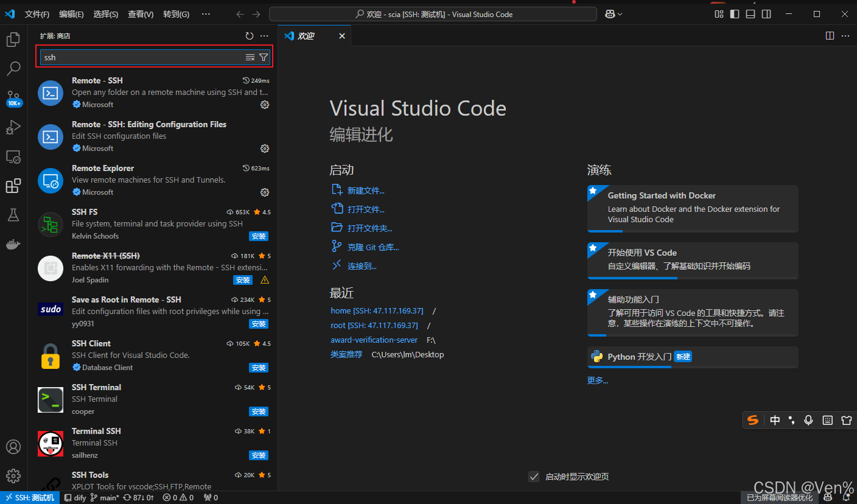This screenshot has width=857, height=504.
Task: Open the 编辑(E) menu
Action: tap(72, 14)
